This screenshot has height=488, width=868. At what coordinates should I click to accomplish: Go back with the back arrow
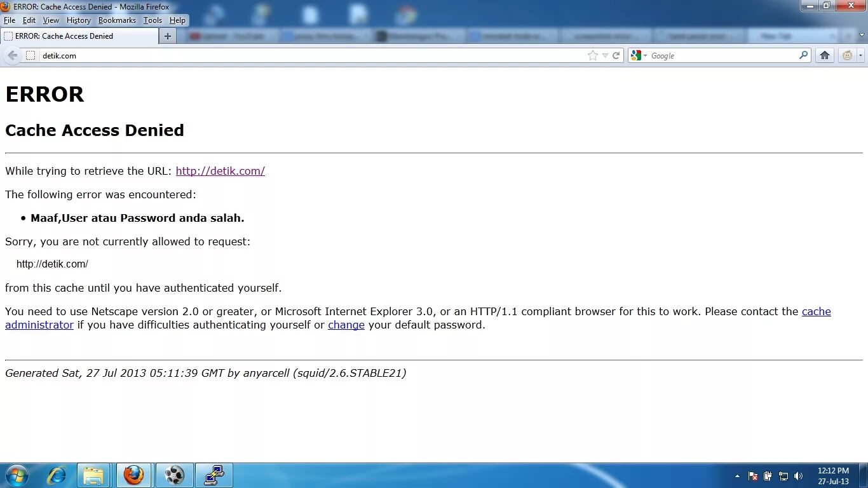click(12, 55)
